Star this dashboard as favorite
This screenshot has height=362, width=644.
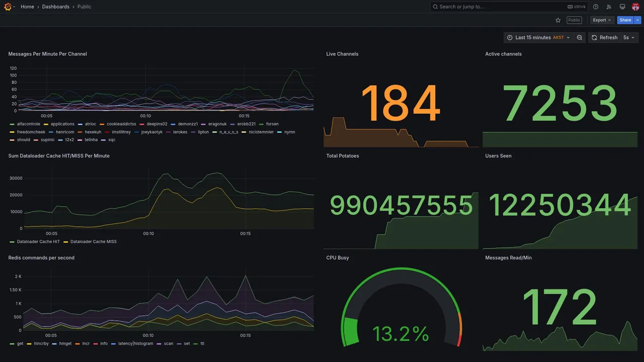pos(558,20)
